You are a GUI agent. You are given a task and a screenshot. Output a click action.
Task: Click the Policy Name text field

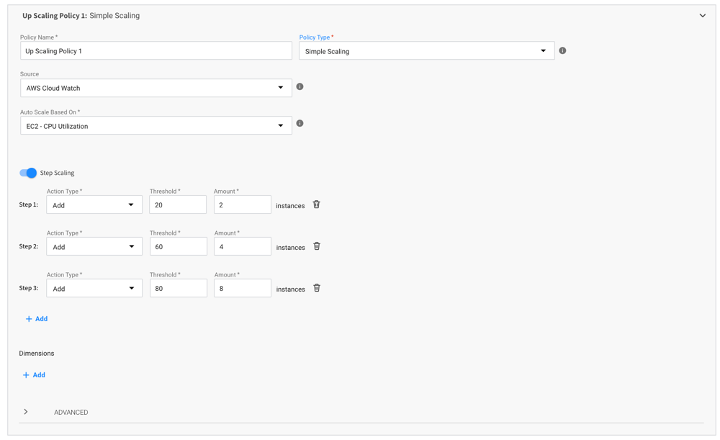155,51
